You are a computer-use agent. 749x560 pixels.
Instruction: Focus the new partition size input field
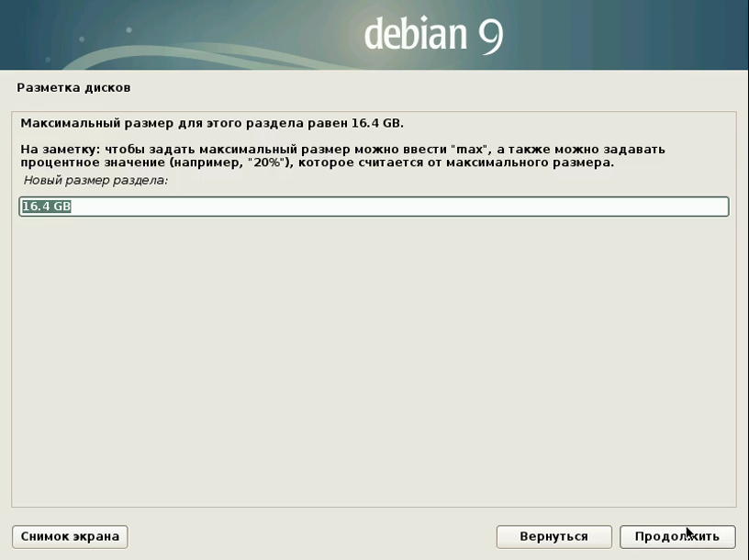tap(374, 207)
